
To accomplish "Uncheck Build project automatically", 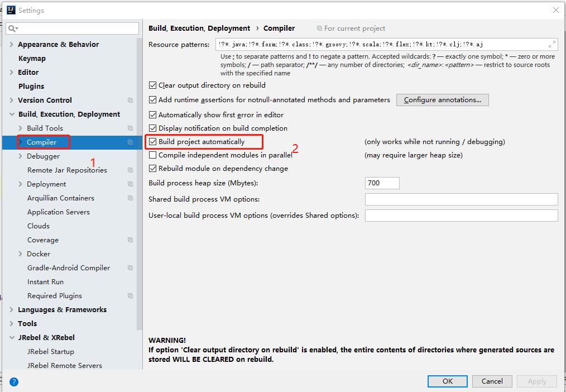I will [x=153, y=142].
